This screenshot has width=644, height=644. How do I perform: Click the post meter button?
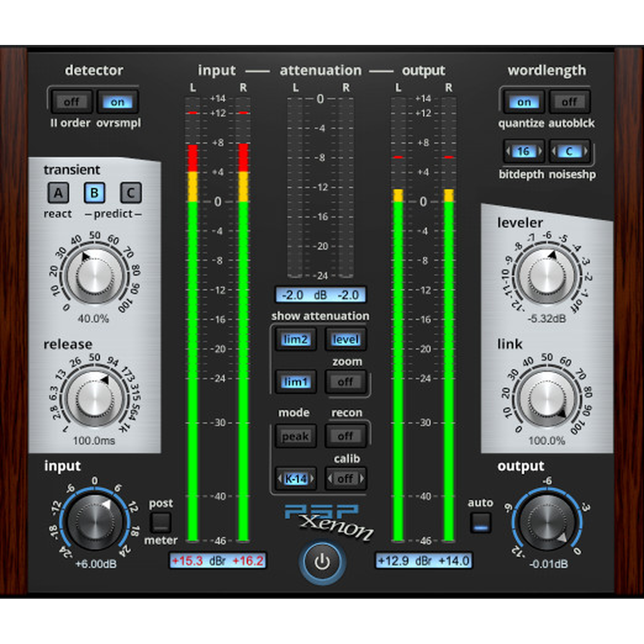tap(161, 522)
